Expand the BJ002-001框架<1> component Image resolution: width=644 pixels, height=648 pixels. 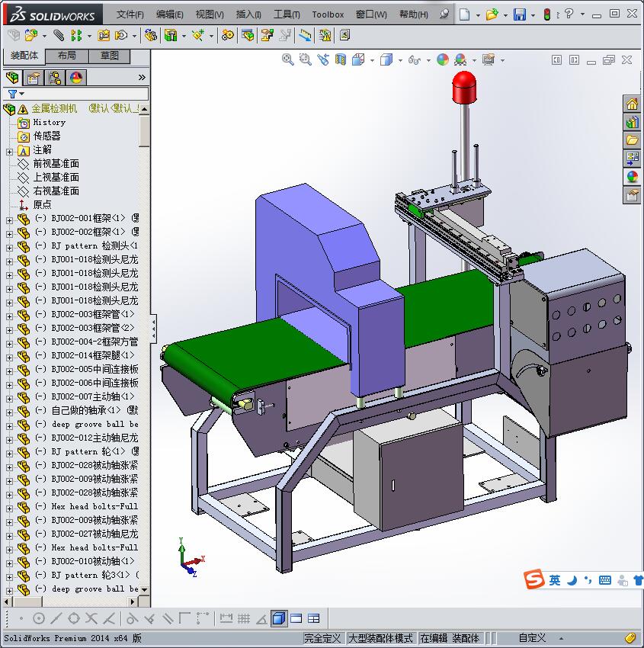pos(9,220)
